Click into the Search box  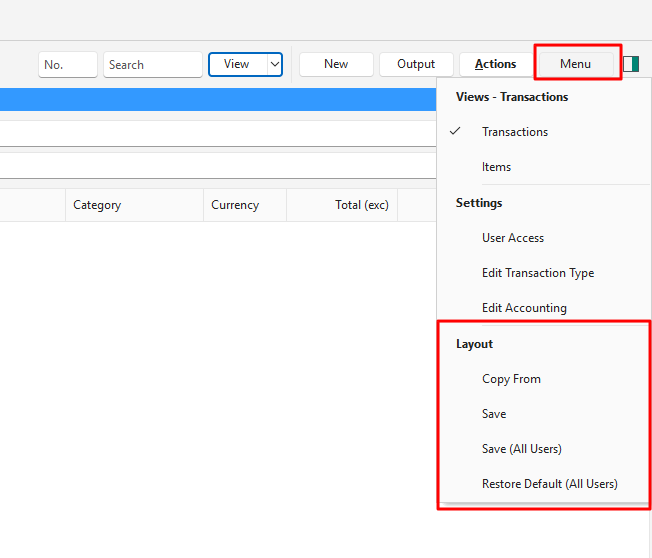(x=153, y=64)
